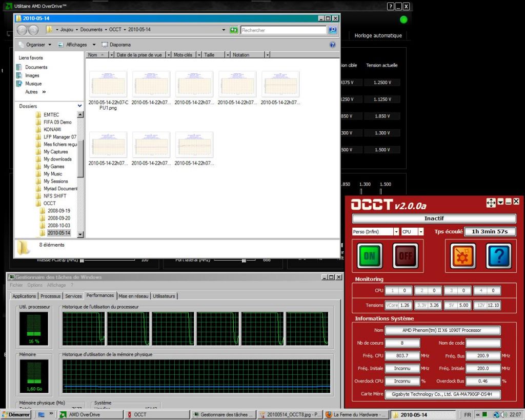
Task: Switch to Services tab
Action: pyautogui.click(x=73, y=296)
